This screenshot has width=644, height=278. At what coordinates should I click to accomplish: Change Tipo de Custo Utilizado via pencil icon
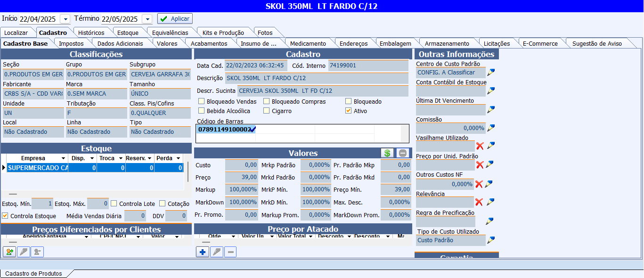tap(491, 240)
